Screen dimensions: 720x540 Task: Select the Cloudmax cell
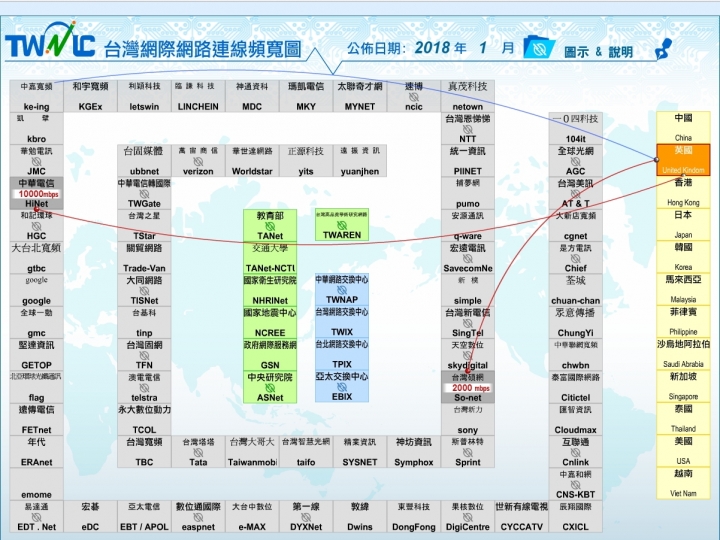[575, 420]
